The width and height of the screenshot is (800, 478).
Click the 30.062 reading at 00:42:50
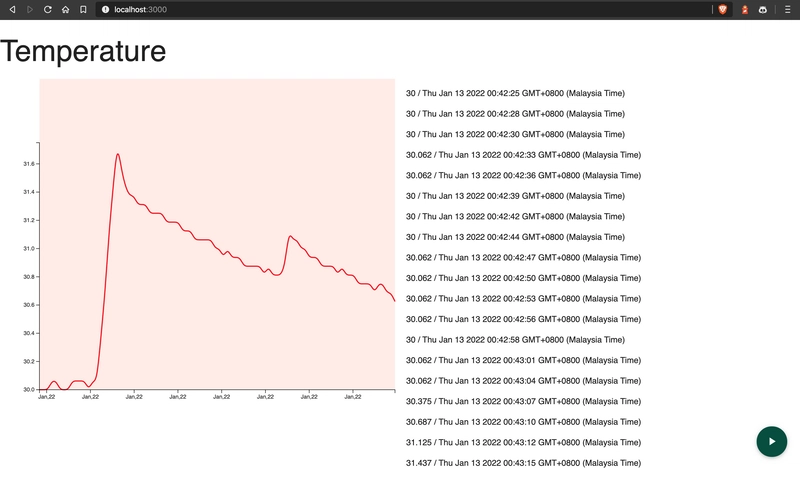click(x=523, y=278)
